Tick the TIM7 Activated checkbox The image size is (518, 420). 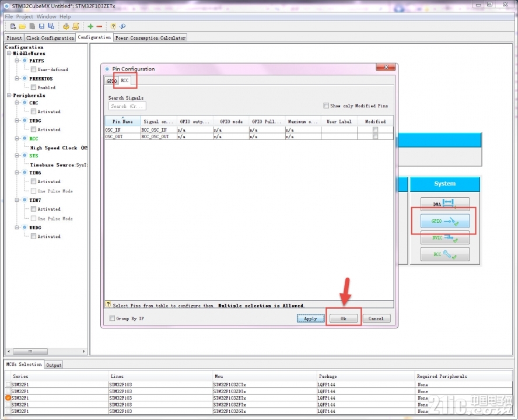[x=33, y=209]
